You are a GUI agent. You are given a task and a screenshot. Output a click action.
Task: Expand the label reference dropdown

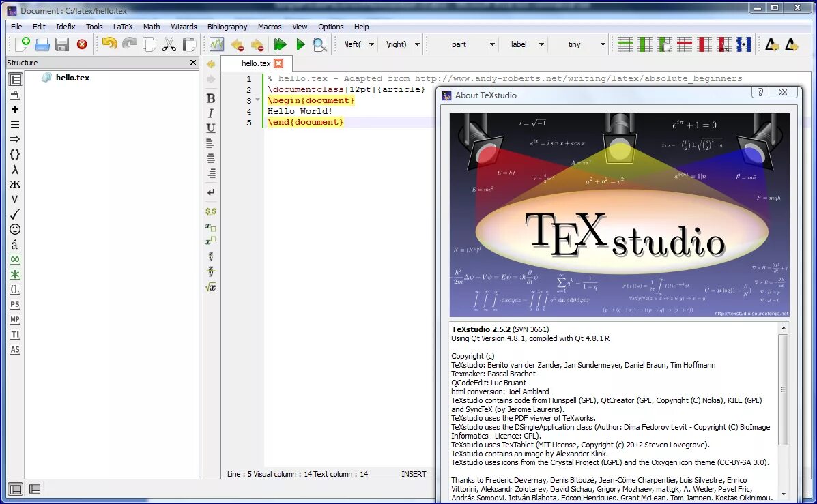coord(541,44)
